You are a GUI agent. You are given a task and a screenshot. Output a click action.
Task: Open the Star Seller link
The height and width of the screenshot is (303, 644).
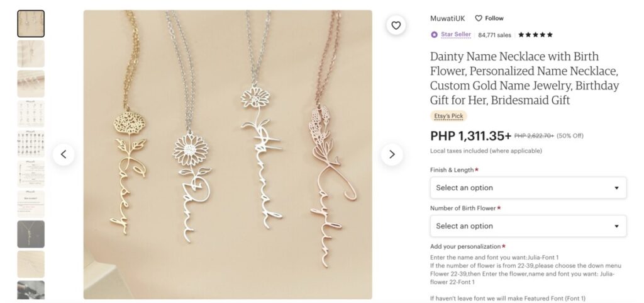456,35
